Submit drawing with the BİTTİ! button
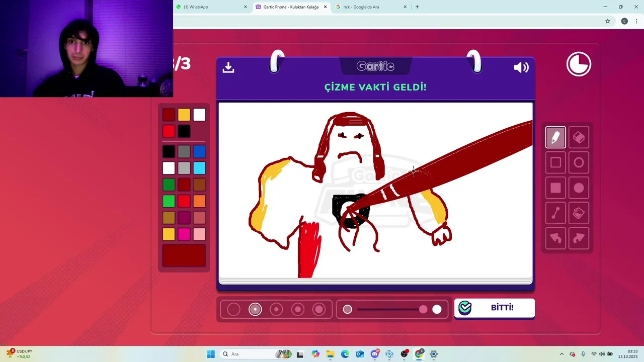644x362 pixels. click(495, 308)
